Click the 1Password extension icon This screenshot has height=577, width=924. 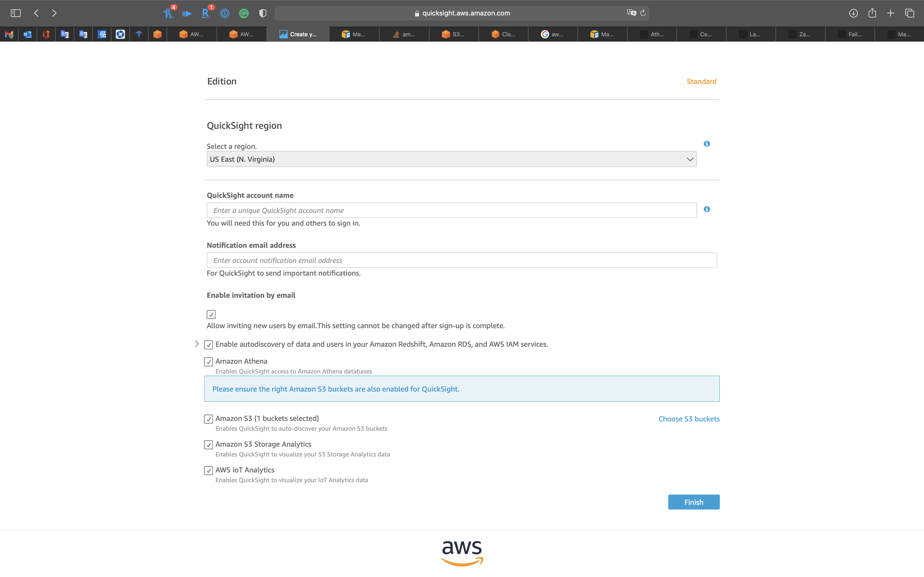(225, 13)
